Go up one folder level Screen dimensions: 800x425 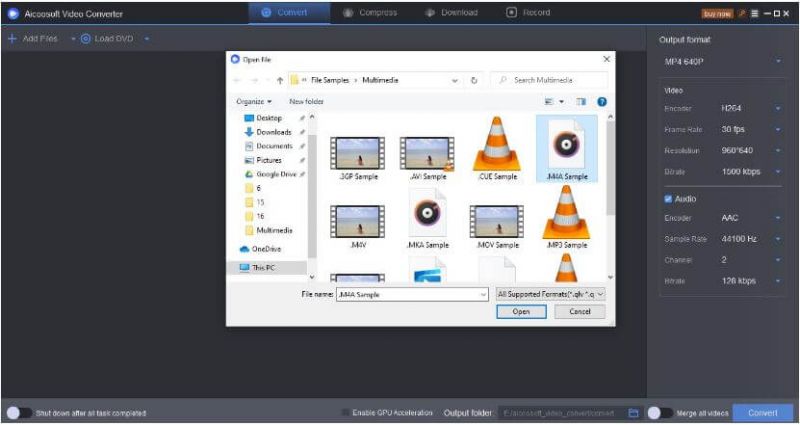click(x=280, y=81)
